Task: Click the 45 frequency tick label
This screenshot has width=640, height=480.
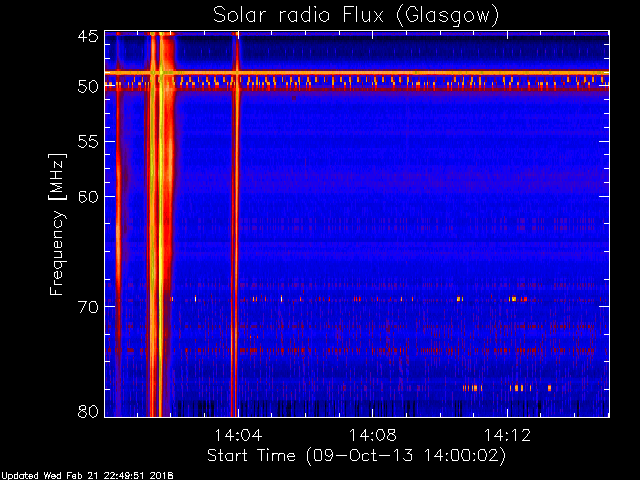Action: point(88,36)
